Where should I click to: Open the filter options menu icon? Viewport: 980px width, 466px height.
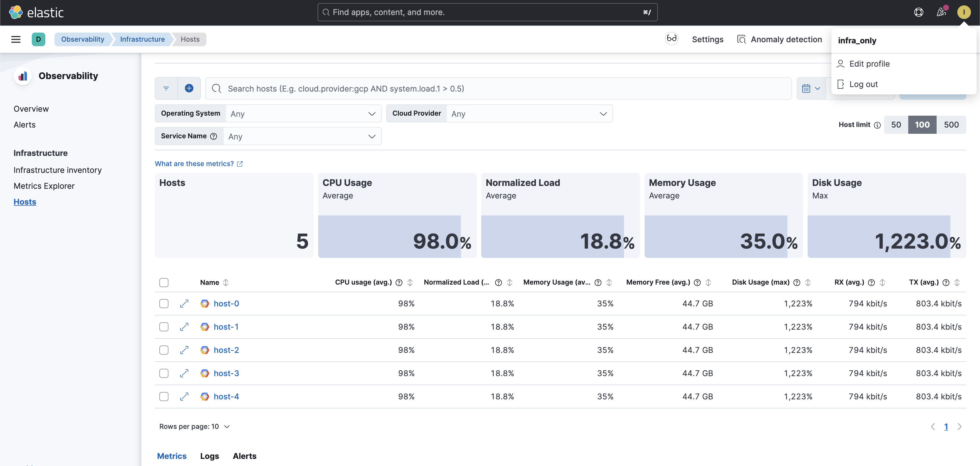click(x=166, y=89)
